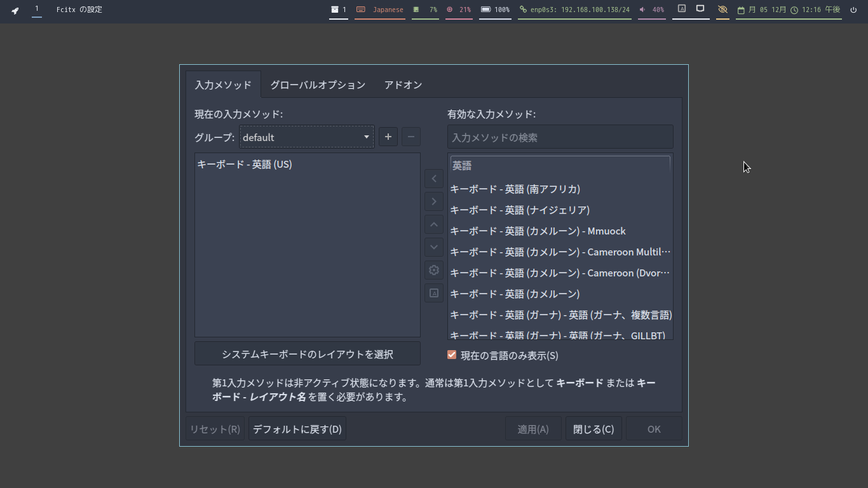Open input method configure gear icon
Viewport: 868px width, 488px height.
click(434, 270)
